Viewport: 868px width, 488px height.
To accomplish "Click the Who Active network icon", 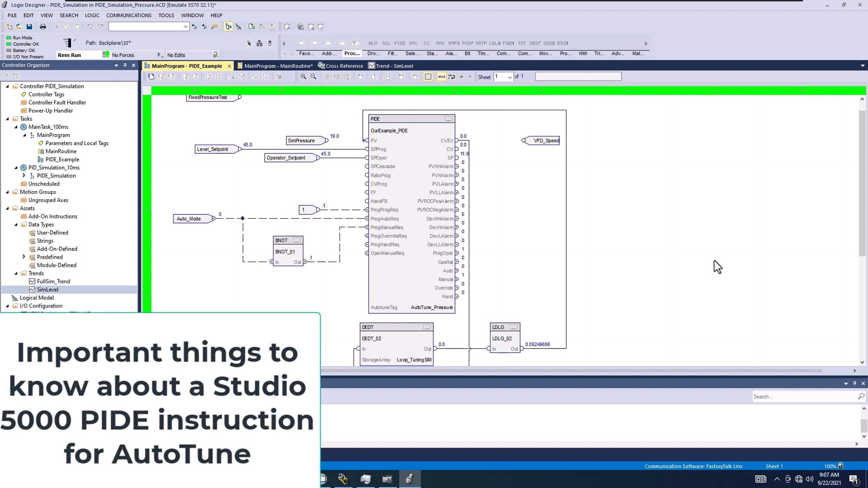I will pyautogui.click(x=259, y=43).
